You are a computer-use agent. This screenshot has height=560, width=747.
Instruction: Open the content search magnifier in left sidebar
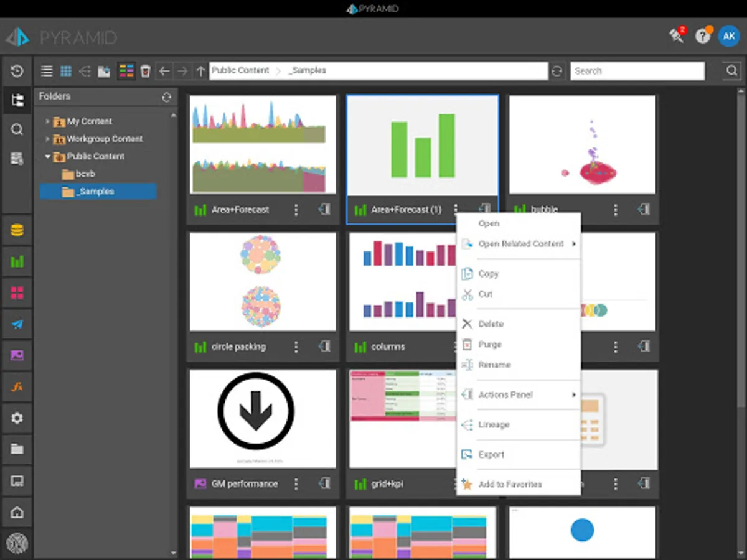(17, 129)
